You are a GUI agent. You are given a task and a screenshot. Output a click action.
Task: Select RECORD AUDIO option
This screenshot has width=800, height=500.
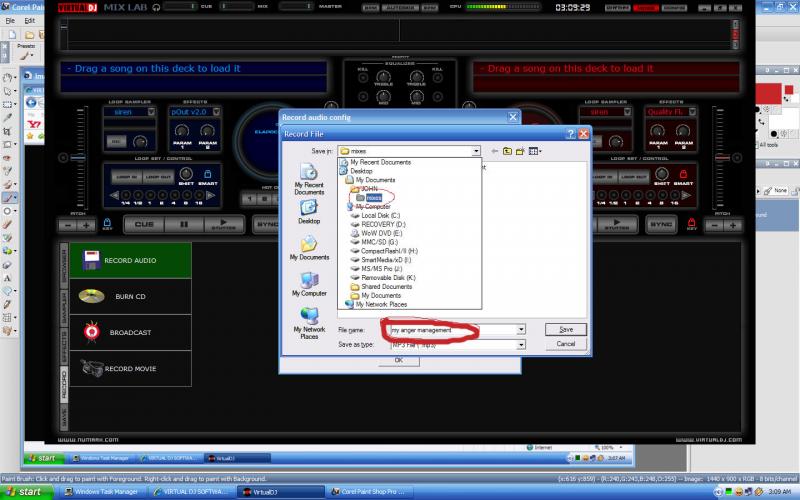tap(131, 260)
